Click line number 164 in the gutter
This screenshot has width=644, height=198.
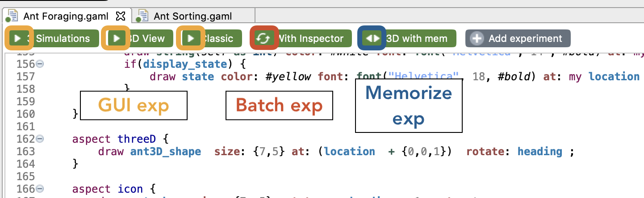point(26,164)
